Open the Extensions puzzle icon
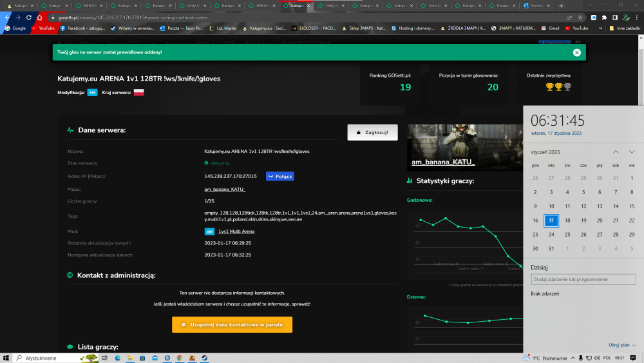 (x=604, y=17)
